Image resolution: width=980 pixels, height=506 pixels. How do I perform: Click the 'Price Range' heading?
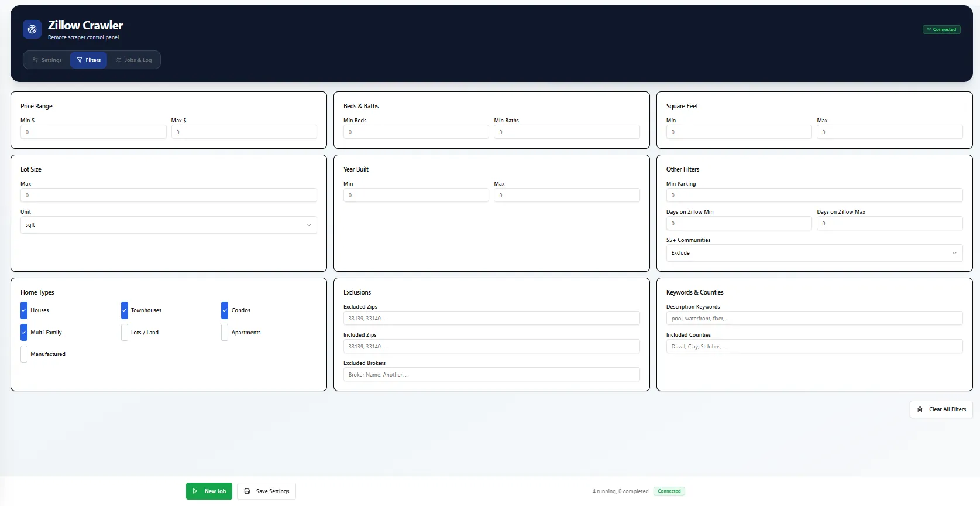(36, 106)
